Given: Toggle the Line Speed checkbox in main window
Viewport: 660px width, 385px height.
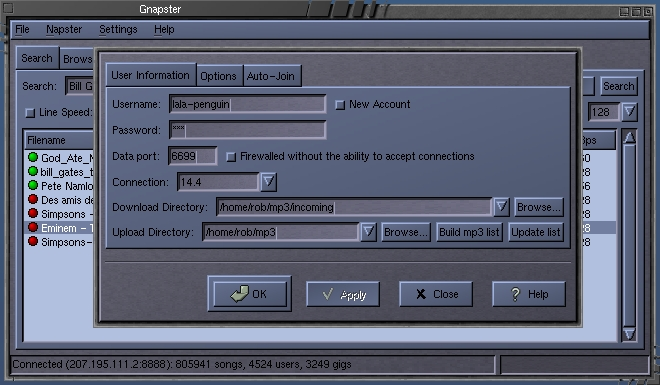Looking at the screenshot, I should coord(30,113).
